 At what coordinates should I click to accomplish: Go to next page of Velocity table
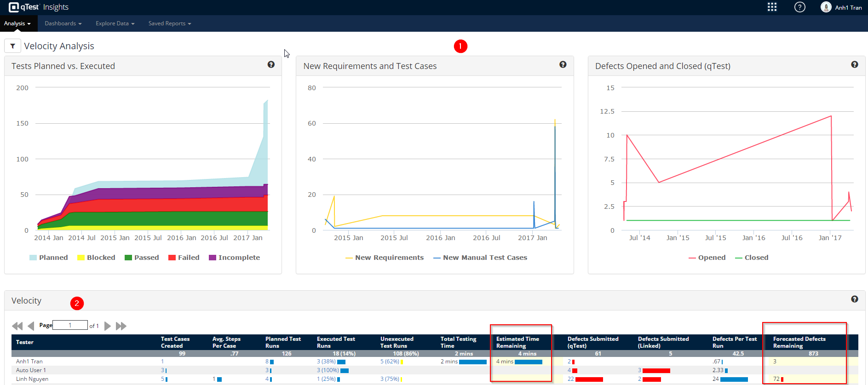(x=108, y=326)
